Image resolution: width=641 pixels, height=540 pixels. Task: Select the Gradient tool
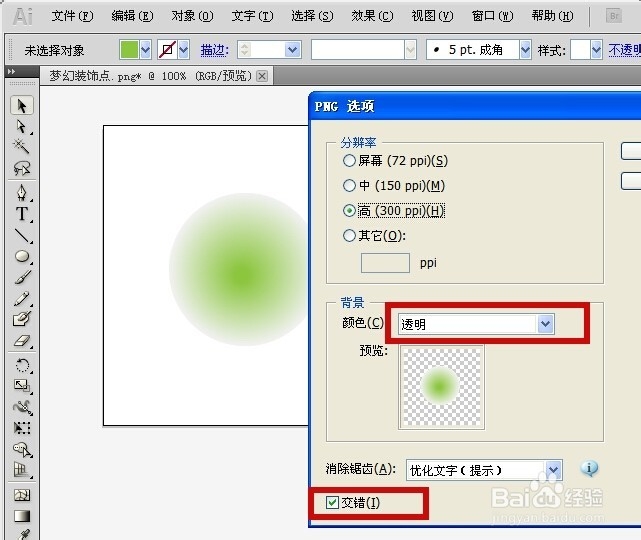22,516
